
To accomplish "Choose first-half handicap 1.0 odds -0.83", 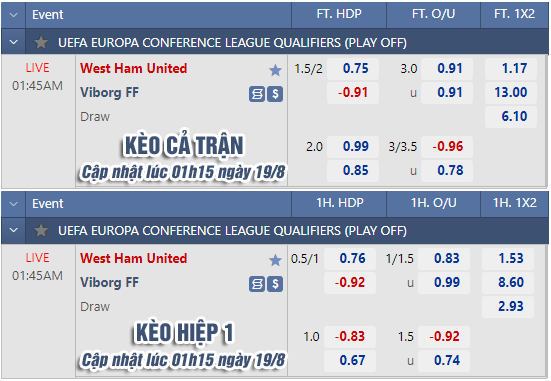I will point(350,336).
